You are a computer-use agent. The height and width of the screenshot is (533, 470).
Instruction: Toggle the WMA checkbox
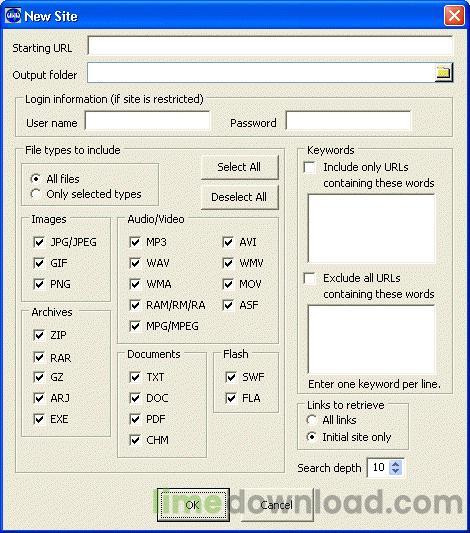point(135,284)
